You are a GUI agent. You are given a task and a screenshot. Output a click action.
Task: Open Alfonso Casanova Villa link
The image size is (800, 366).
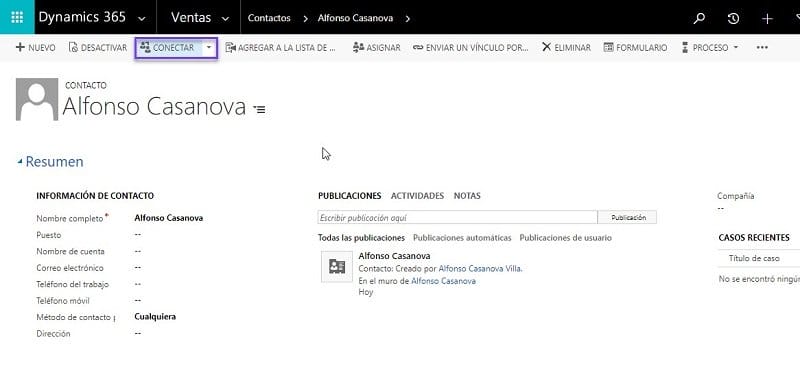click(x=480, y=269)
